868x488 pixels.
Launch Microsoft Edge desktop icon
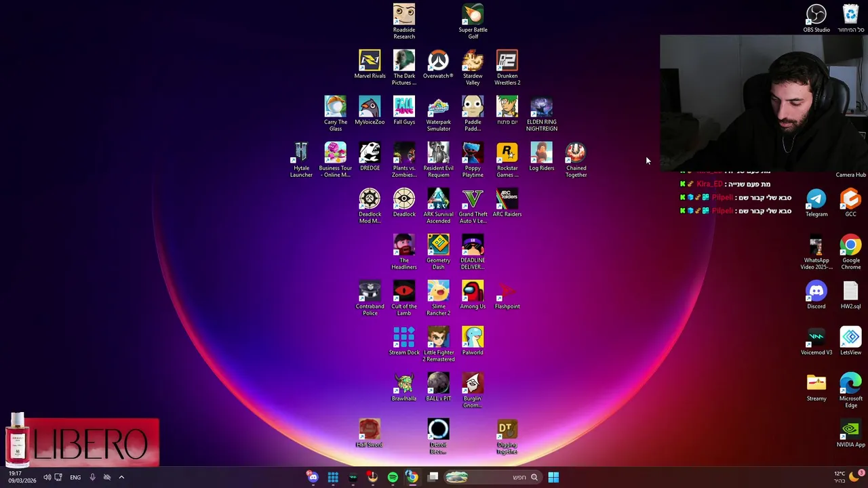point(850,390)
